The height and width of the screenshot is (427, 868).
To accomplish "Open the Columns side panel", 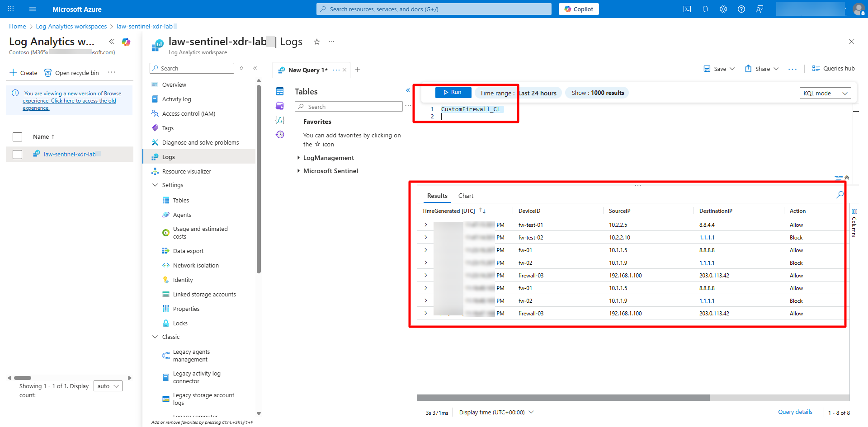I will click(854, 223).
